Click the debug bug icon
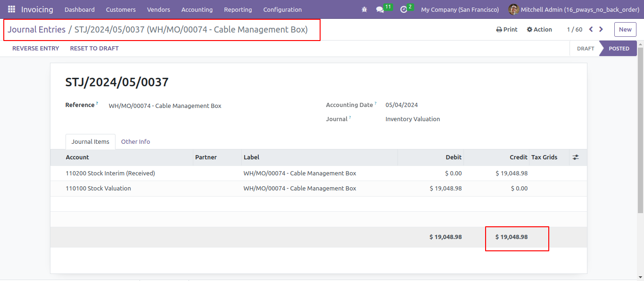Image resolution: width=644 pixels, height=281 pixels. 364,9
